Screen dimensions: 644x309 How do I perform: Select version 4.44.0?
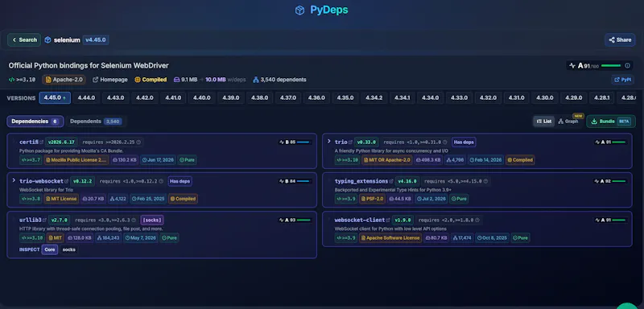click(x=87, y=97)
